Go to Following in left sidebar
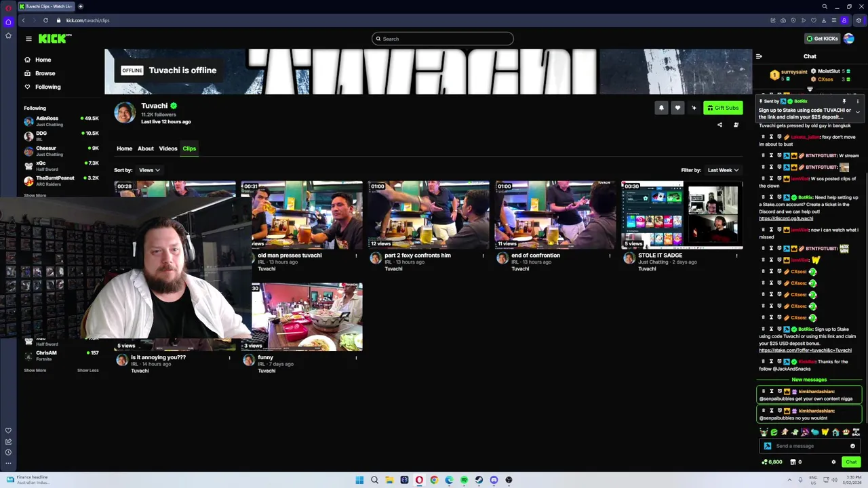The width and height of the screenshot is (868, 488). 47,87
